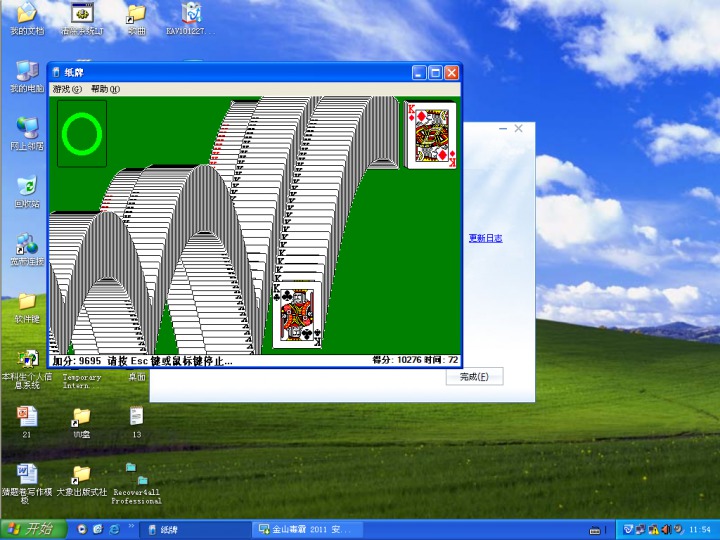Click the keyboard language bar icon
The height and width of the screenshot is (540, 720).
coord(595,530)
